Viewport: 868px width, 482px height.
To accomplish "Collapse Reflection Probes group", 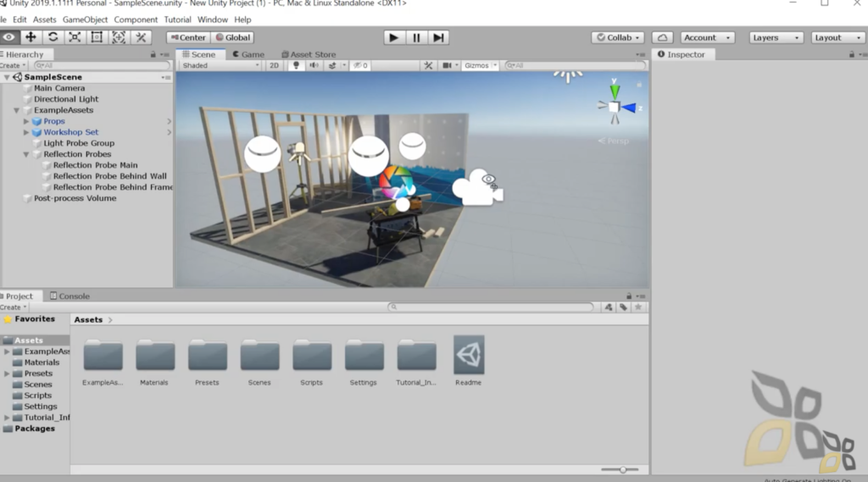I will pyautogui.click(x=26, y=154).
